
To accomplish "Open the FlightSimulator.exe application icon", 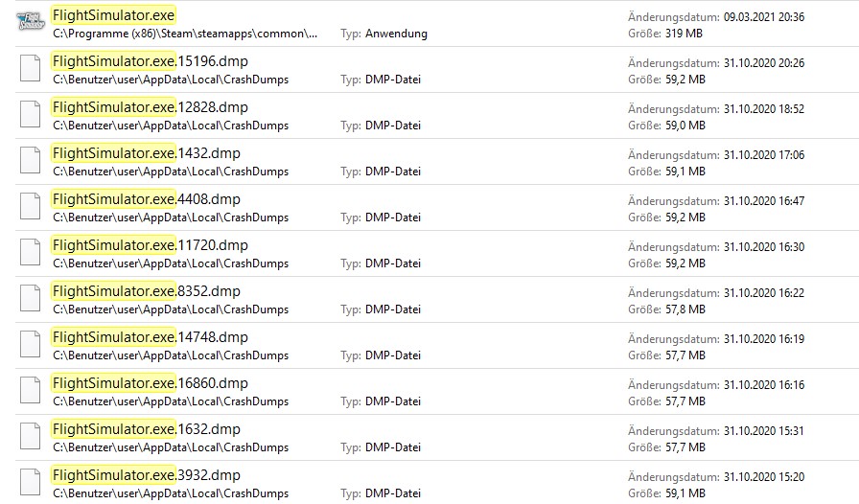I will pos(30,21).
